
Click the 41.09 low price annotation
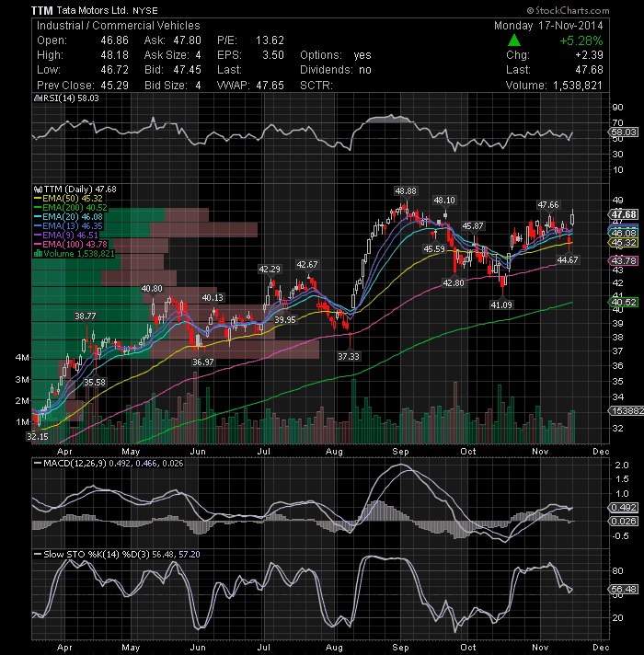pyautogui.click(x=501, y=305)
